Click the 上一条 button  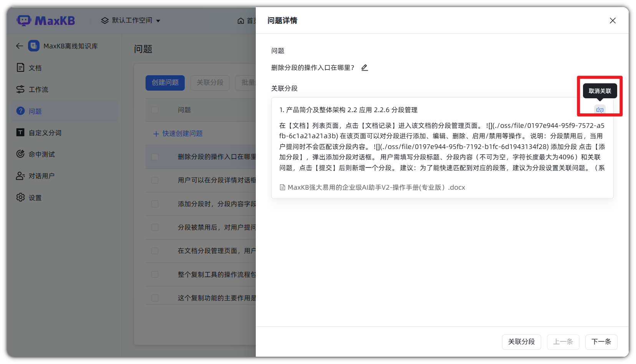point(563,342)
